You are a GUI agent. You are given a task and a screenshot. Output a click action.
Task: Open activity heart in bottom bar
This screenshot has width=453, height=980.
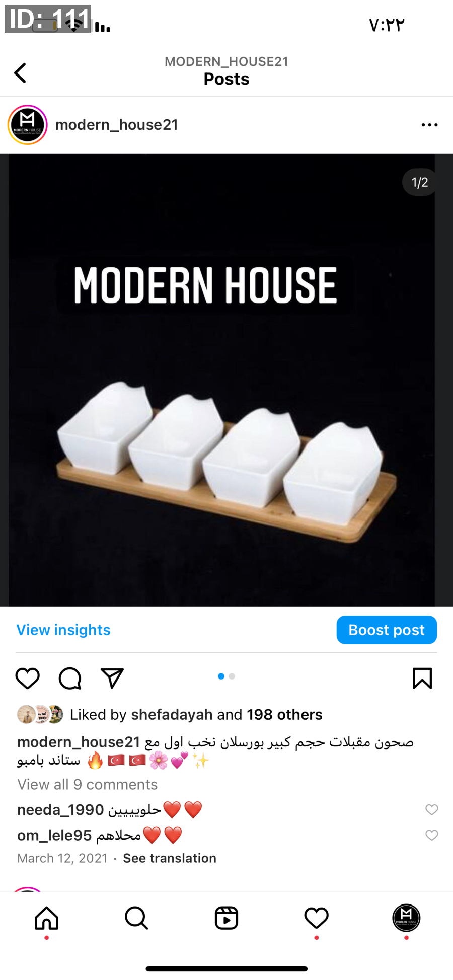point(317,918)
